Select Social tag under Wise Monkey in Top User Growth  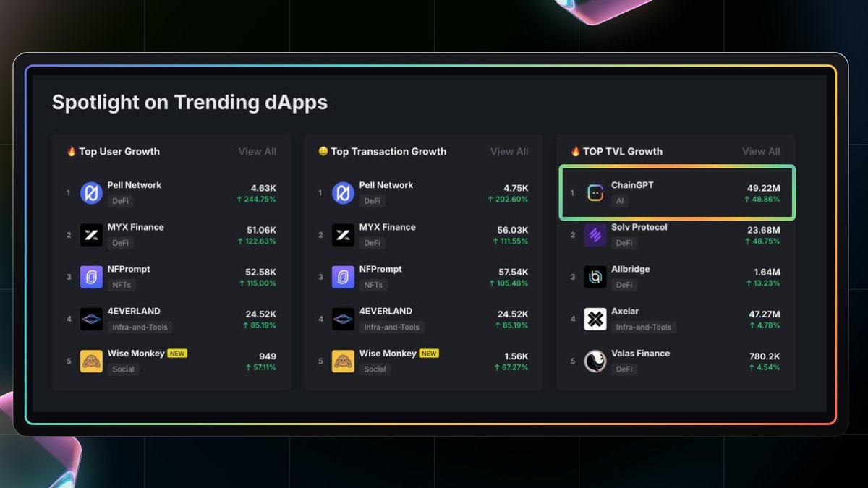pos(123,369)
